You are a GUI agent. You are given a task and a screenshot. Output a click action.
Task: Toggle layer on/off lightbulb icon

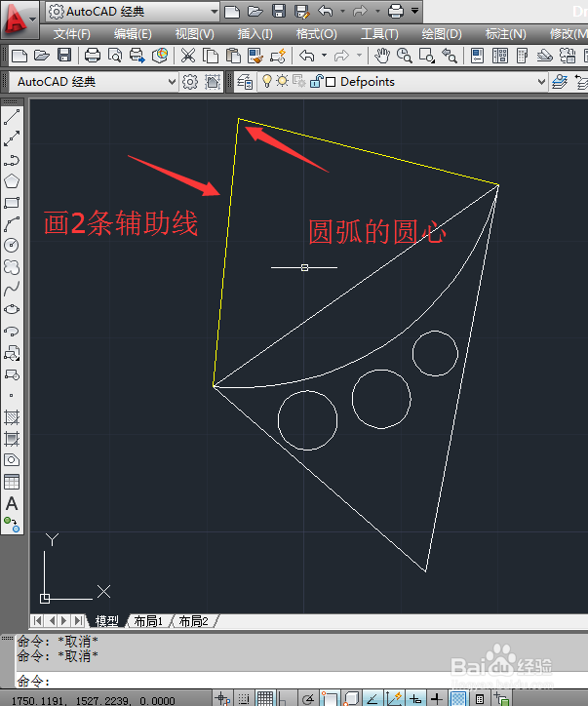point(267,82)
